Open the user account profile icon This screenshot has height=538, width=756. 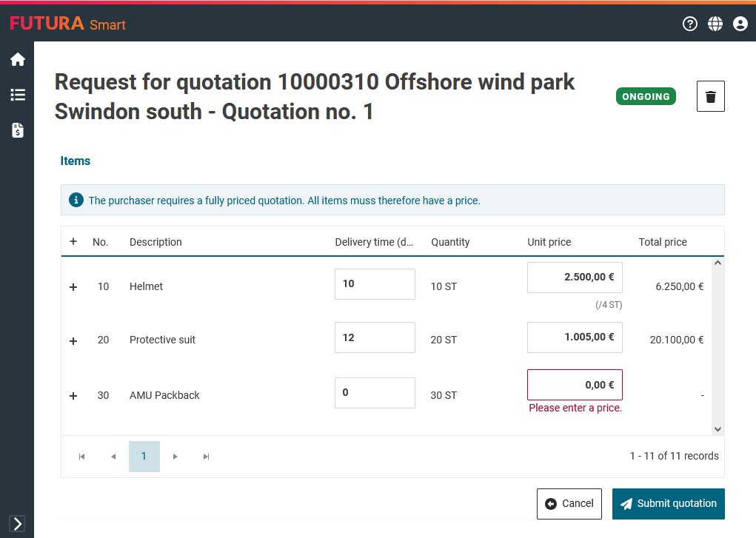740,24
